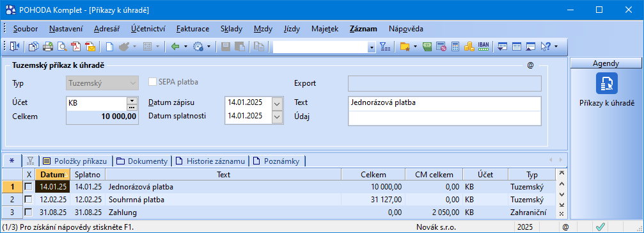
Task: Select the Zahraniční type cell
Action: click(x=532, y=213)
